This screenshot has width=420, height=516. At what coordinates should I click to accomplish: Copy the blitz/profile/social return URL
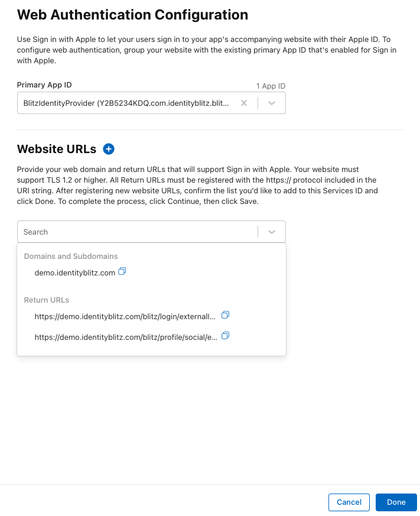[x=225, y=336]
